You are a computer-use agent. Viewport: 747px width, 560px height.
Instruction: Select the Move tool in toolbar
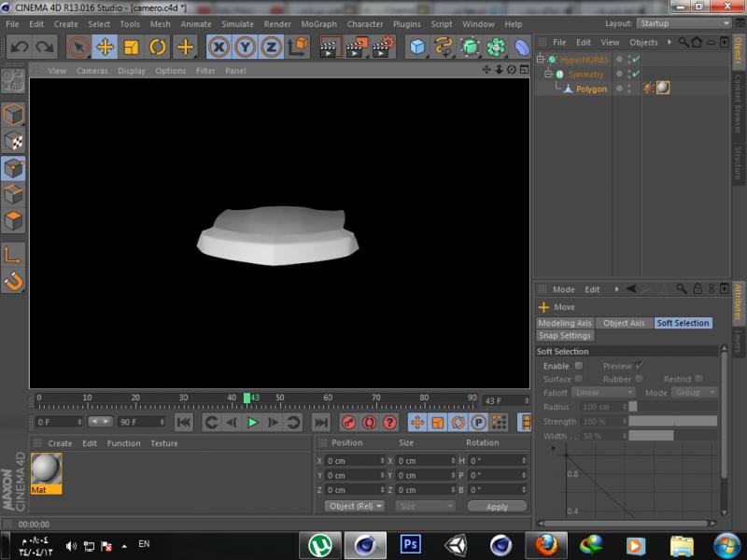click(105, 47)
